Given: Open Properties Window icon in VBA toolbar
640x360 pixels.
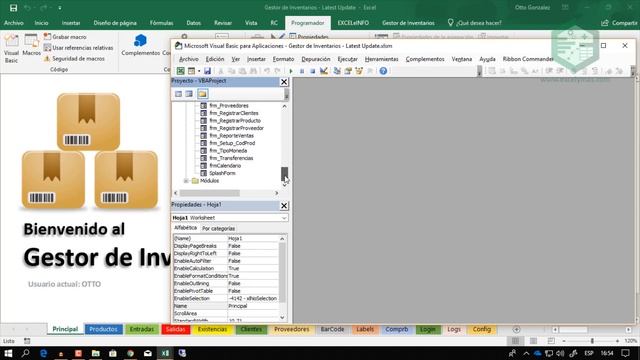Looking at the screenshot, I should [348, 71].
